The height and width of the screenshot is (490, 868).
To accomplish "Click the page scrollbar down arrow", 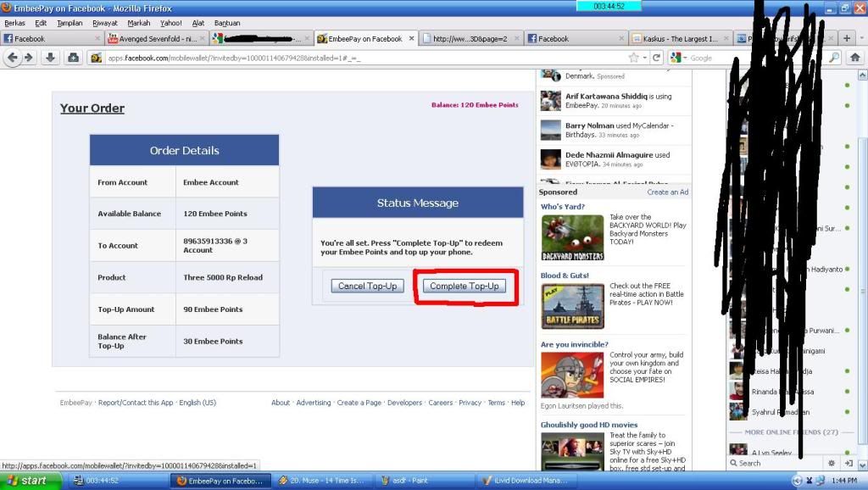I will click(x=862, y=465).
